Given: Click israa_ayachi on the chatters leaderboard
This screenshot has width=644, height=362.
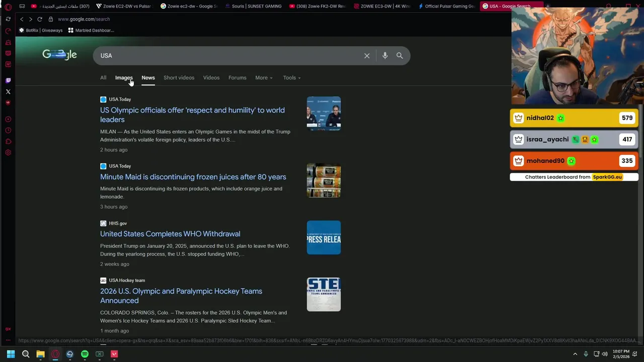Looking at the screenshot, I should [x=574, y=139].
